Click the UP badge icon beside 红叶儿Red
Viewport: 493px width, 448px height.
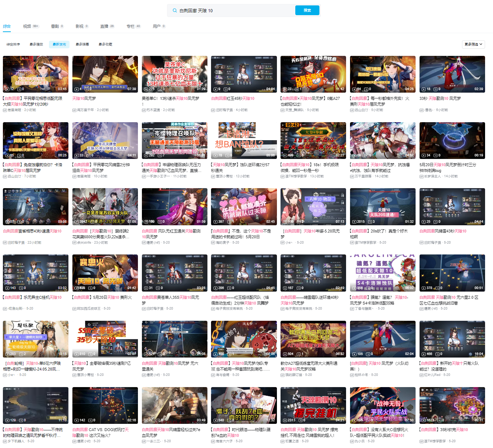point(422,375)
